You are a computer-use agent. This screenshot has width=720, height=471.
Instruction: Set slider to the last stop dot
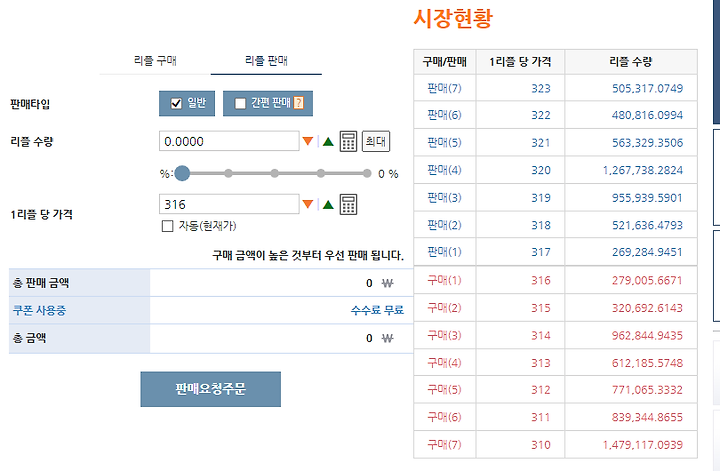pos(366,173)
